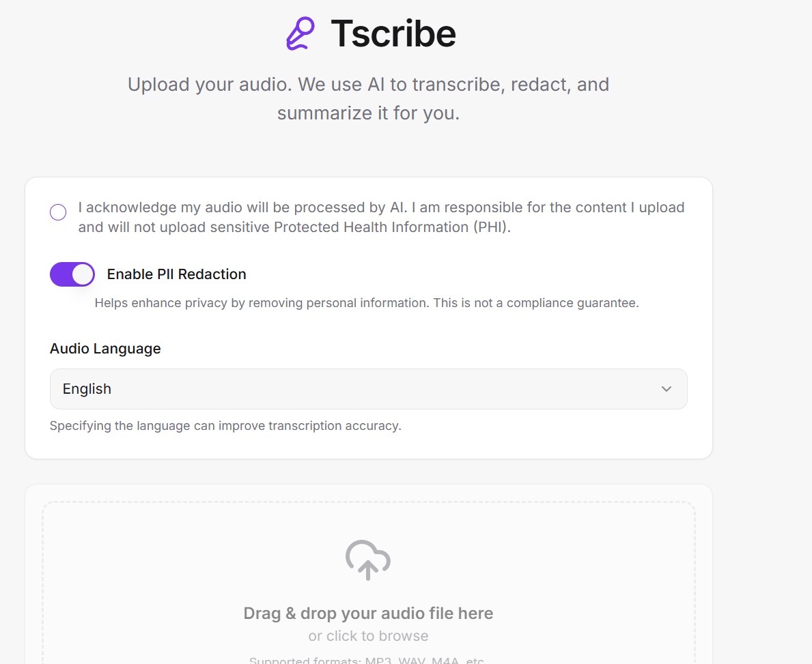This screenshot has width=812, height=664.
Task: Click the English combo box field
Action: click(x=369, y=388)
